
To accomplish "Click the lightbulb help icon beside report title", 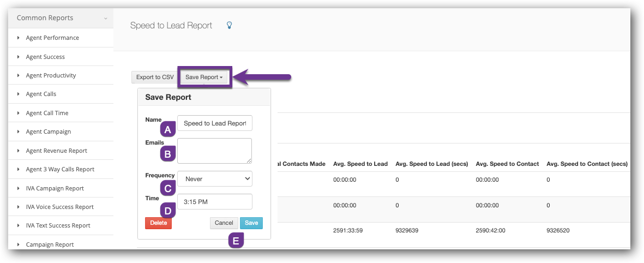I will pyautogui.click(x=230, y=26).
